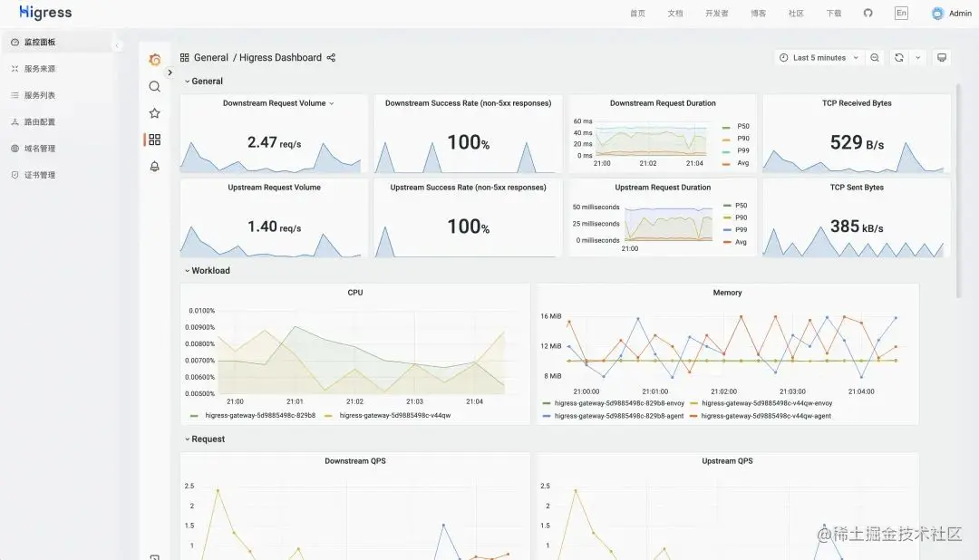Collapse the left Higress sidebar
This screenshot has width=979, height=560.
click(x=117, y=45)
